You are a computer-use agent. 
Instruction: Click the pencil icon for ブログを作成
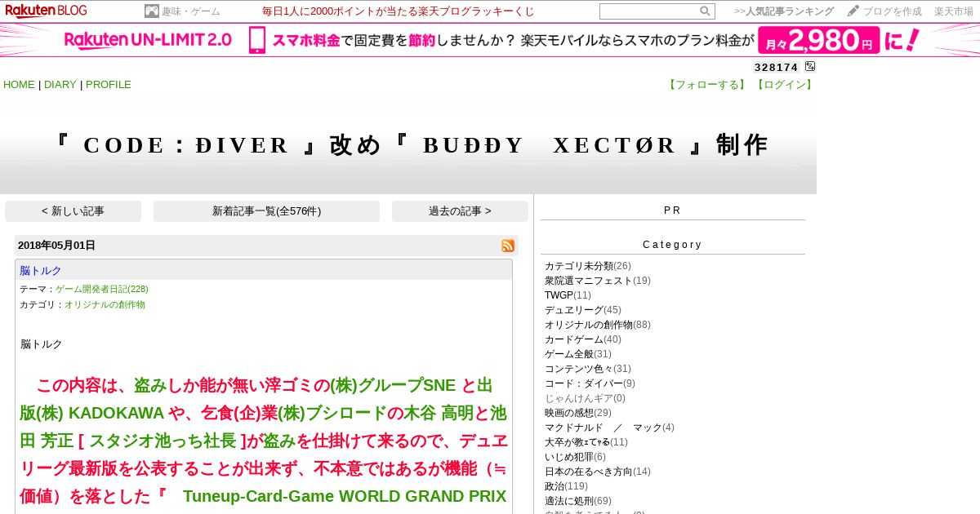point(853,11)
